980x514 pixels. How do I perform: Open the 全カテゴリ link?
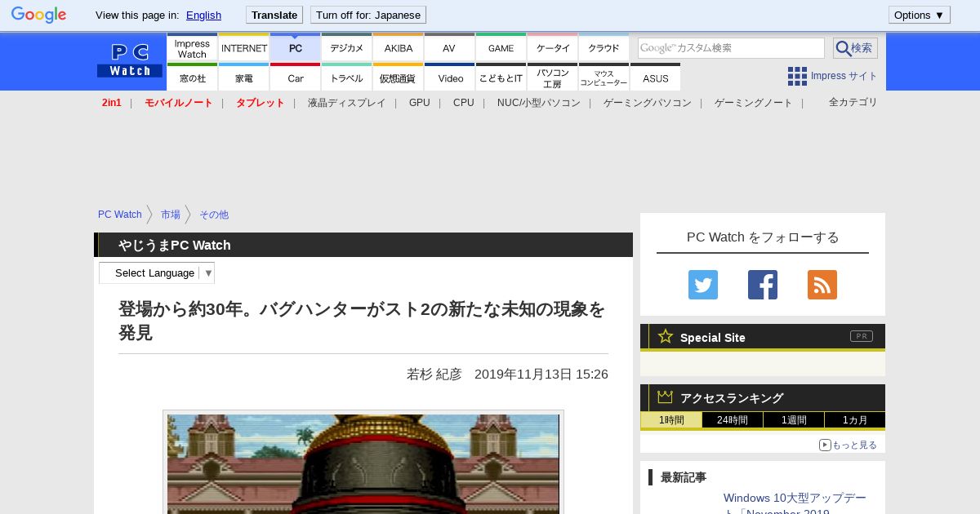click(853, 102)
